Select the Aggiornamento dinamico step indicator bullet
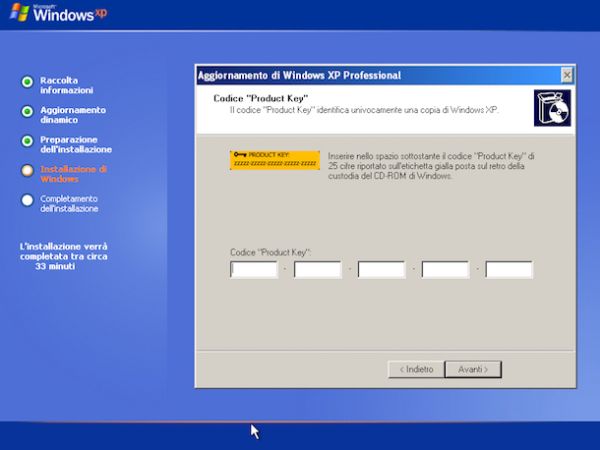Image resolution: width=600 pixels, height=450 pixels. [x=28, y=111]
